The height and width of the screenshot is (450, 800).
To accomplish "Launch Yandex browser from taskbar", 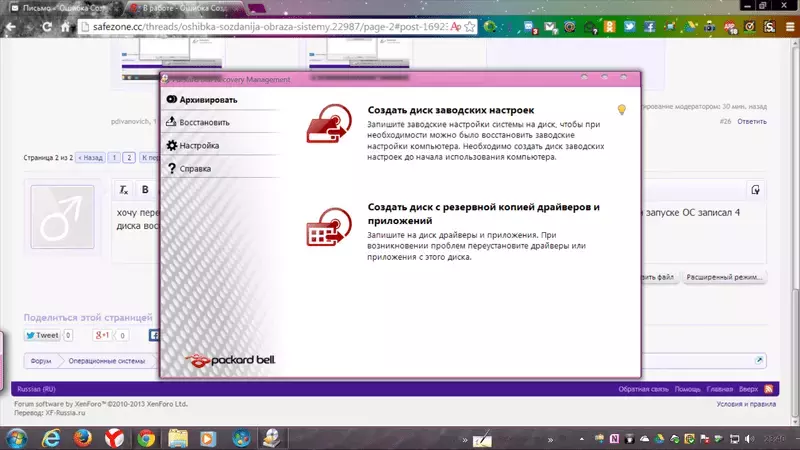I will click(x=114, y=438).
